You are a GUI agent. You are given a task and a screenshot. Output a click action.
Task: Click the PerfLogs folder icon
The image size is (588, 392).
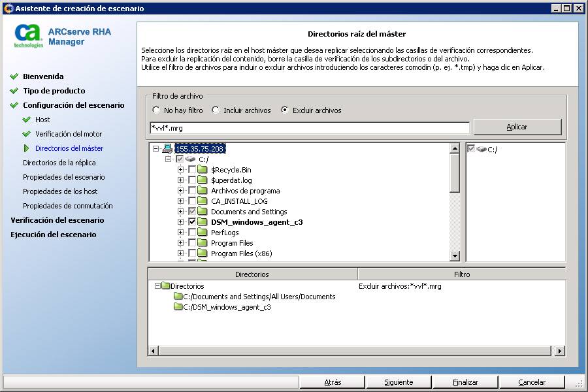pos(203,233)
